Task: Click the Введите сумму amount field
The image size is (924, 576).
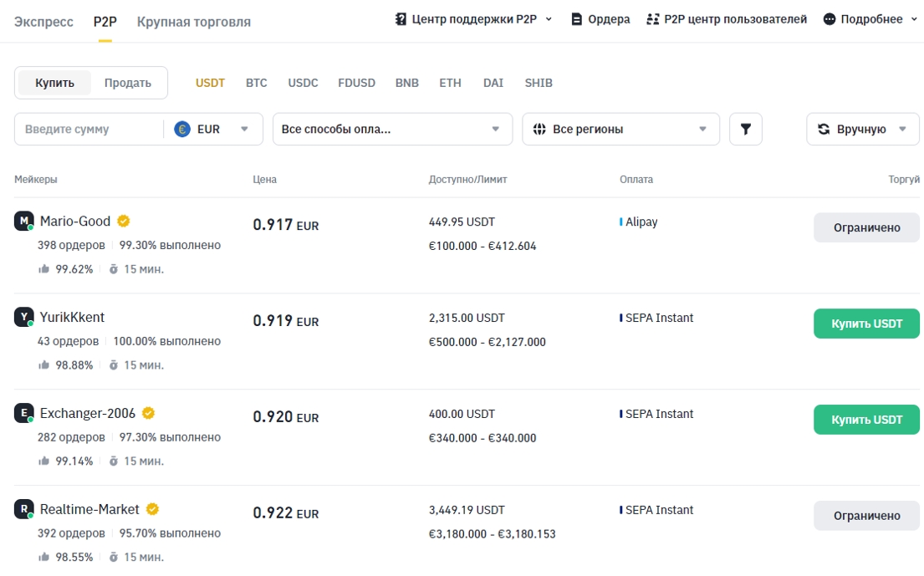Action: (89, 129)
